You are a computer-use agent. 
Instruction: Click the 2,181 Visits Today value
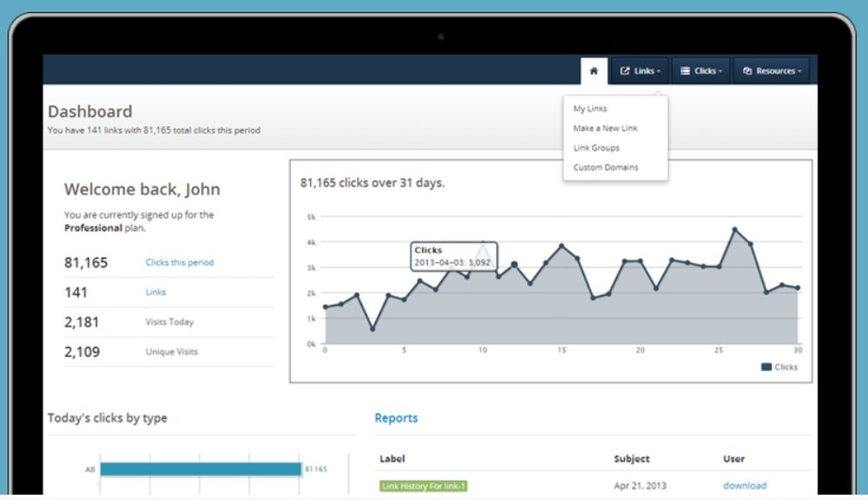tap(82, 322)
